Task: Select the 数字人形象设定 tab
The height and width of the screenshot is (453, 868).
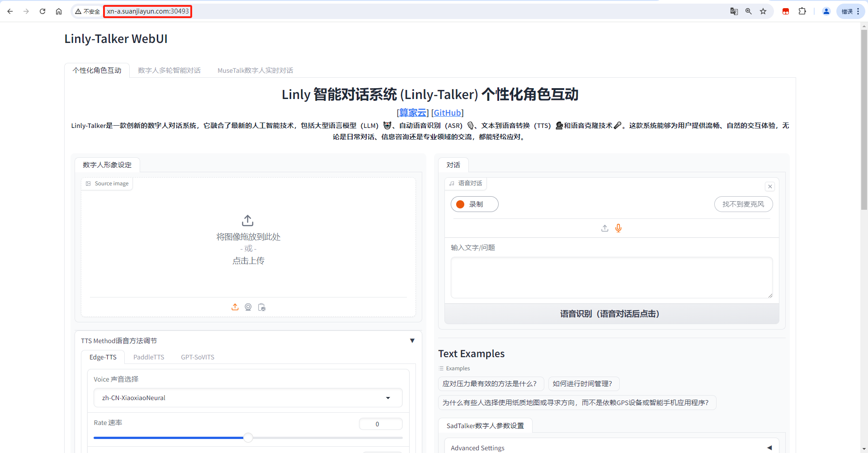Action: 107,165
